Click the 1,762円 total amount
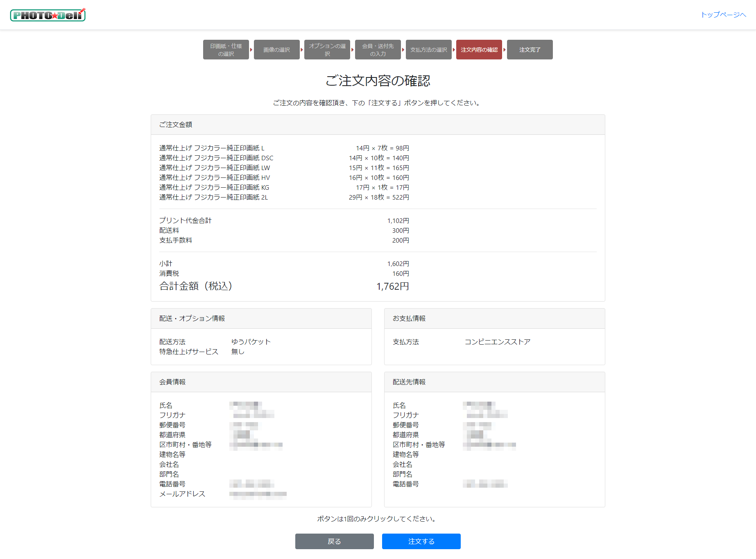 click(x=392, y=286)
